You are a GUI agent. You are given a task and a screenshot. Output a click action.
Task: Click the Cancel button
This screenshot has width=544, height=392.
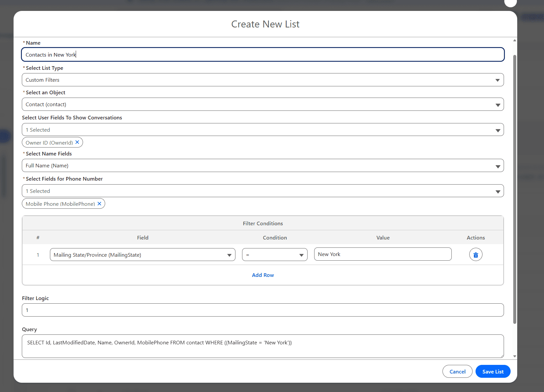(x=457, y=371)
